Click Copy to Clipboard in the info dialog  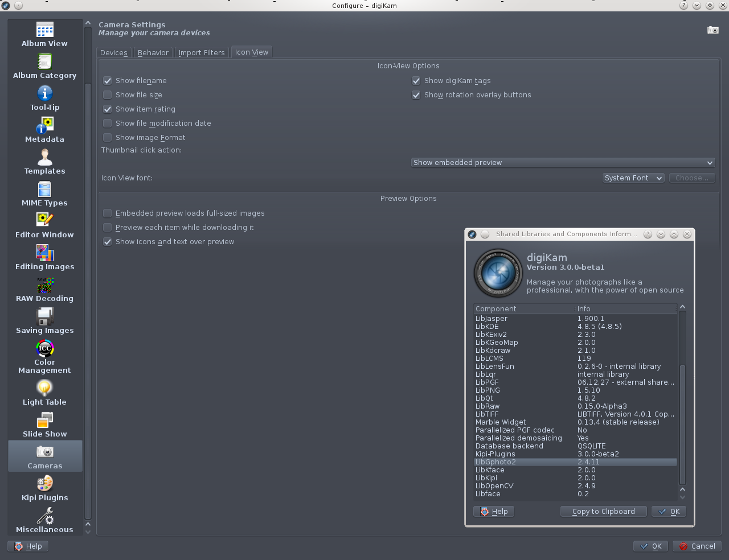[x=603, y=511]
